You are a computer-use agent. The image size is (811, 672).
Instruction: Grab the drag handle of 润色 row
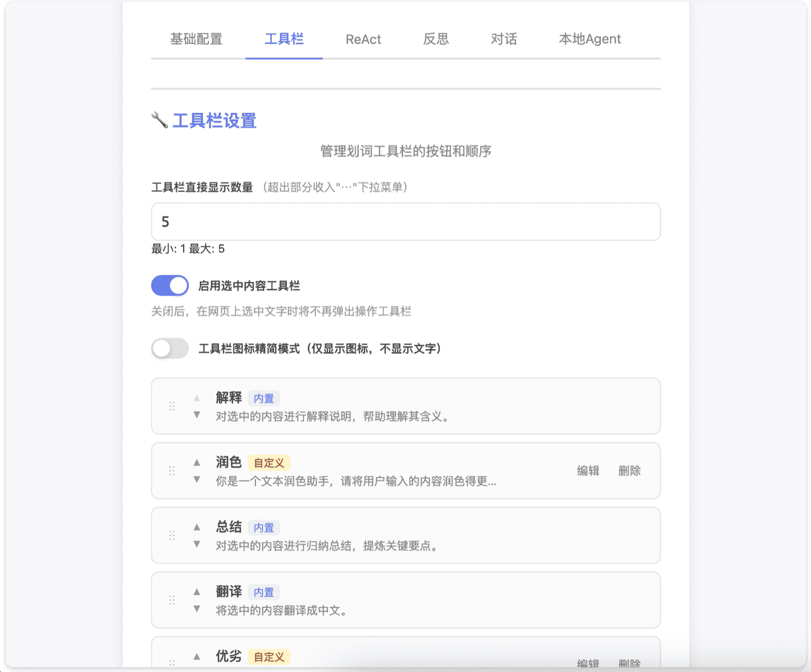click(x=171, y=471)
